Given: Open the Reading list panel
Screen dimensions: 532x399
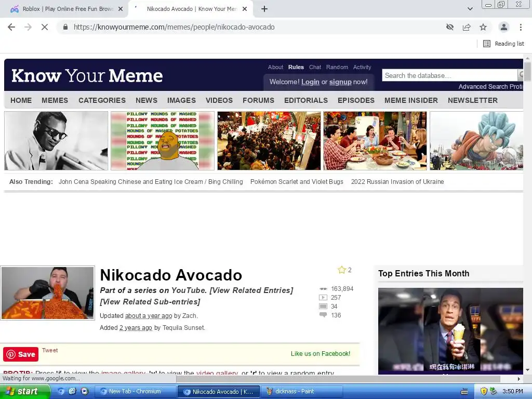Looking at the screenshot, I should click(503, 44).
